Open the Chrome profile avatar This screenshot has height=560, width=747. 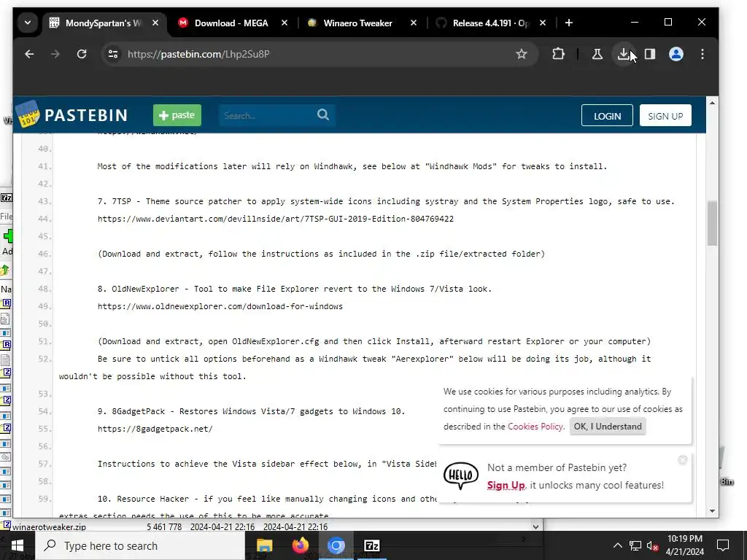click(x=676, y=54)
